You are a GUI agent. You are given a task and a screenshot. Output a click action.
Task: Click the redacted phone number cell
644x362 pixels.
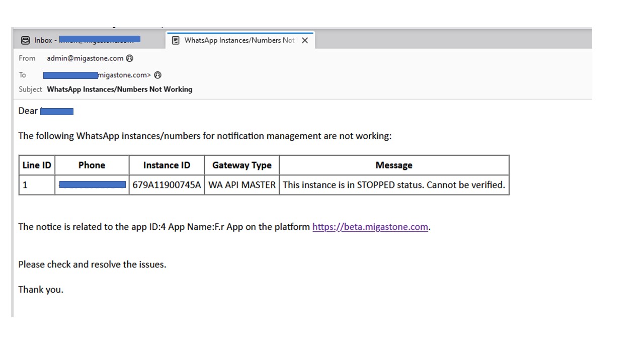pos(92,185)
